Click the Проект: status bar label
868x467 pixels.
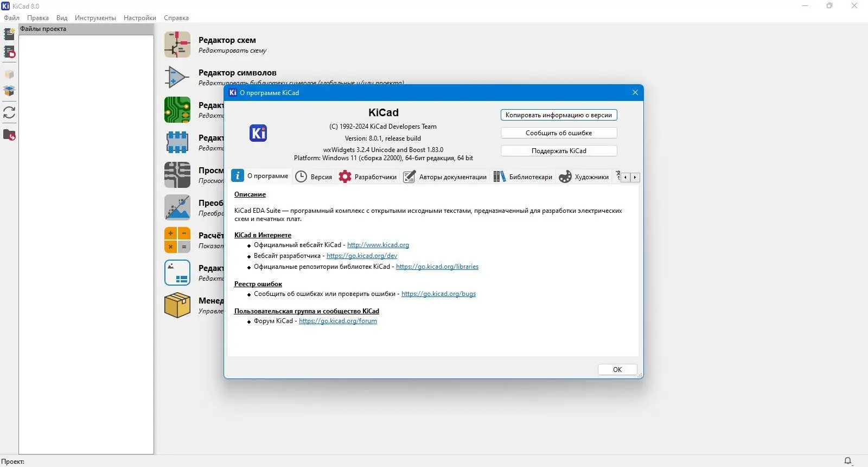pos(12,462)
